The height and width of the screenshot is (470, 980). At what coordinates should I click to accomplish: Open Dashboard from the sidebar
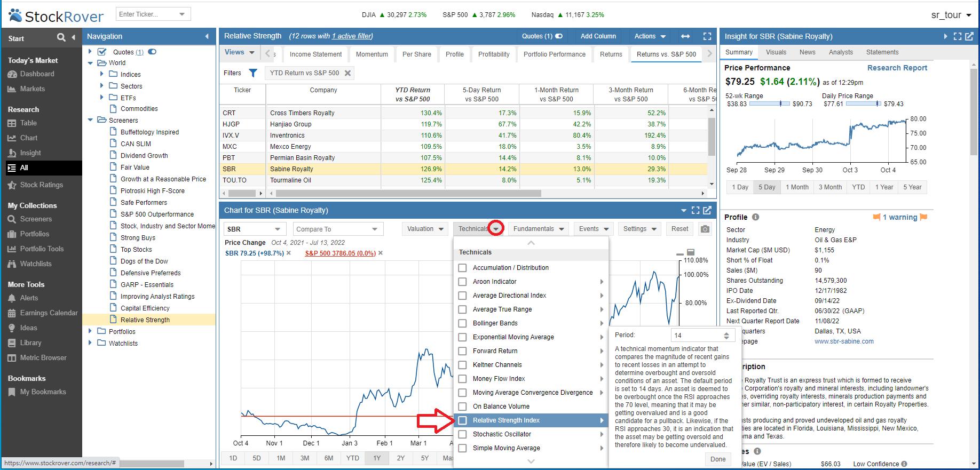point(31,74)
